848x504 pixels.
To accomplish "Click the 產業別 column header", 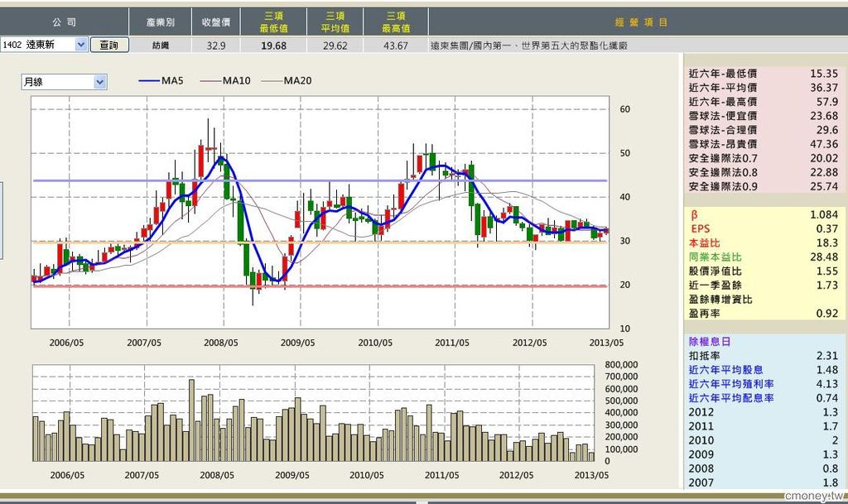I will (x=161, y=22).
